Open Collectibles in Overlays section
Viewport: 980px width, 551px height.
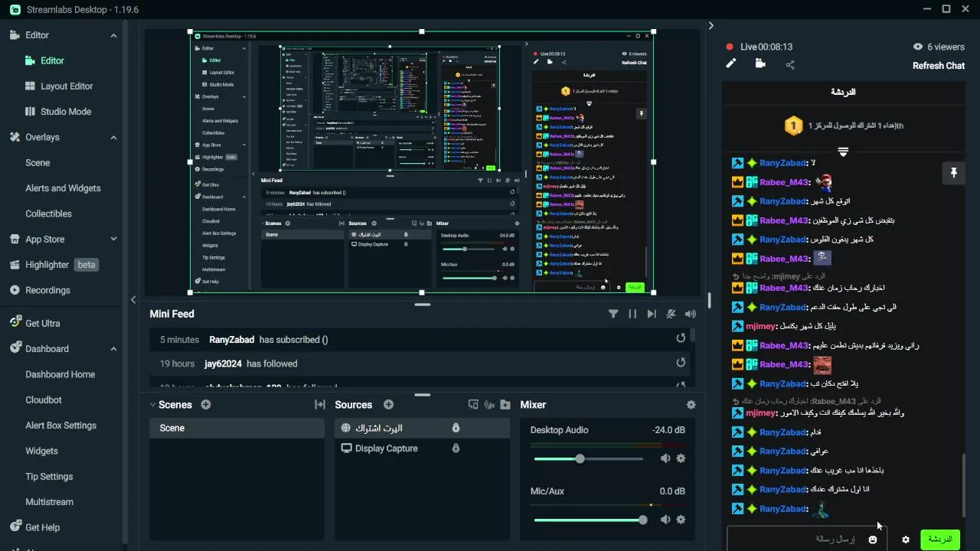pyautogui.click(x=48, y=214)
